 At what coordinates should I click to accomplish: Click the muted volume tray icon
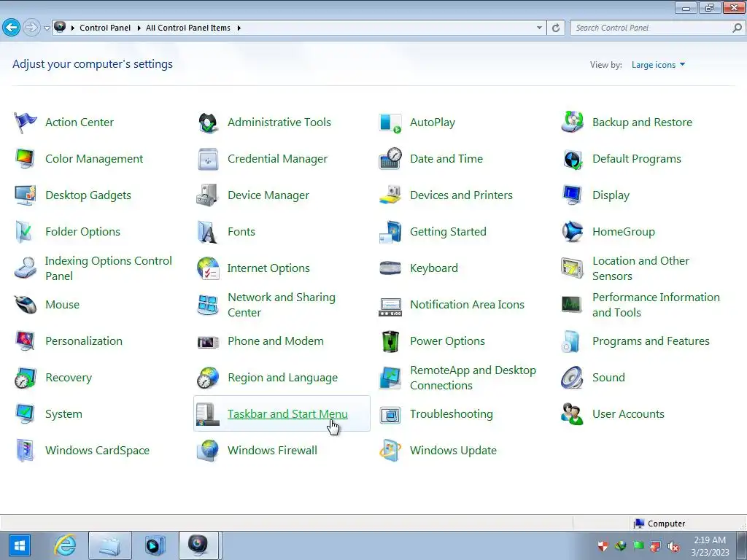673,546
